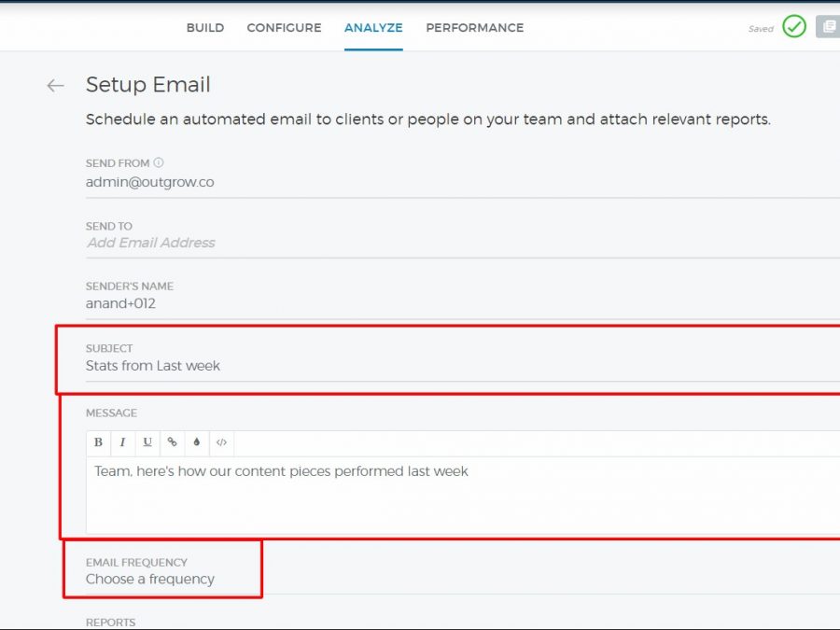Click the back arrow beside Setup Email

click(x=55, y=86)
